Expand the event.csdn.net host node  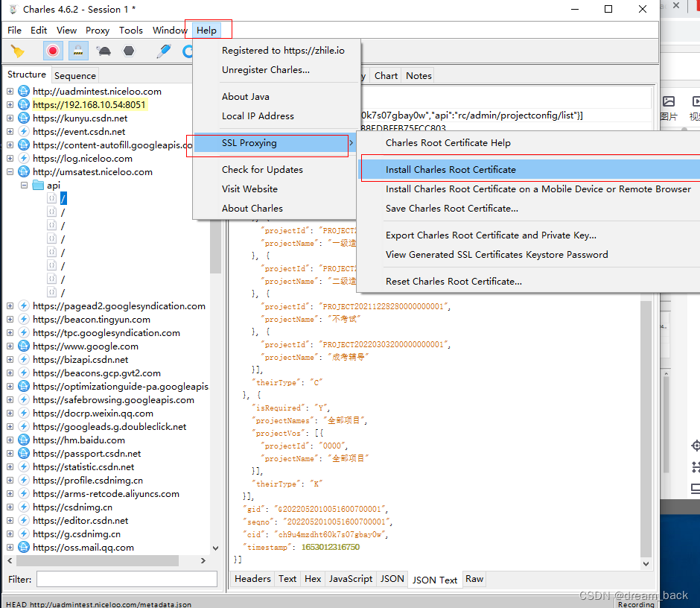click(10, 131)
